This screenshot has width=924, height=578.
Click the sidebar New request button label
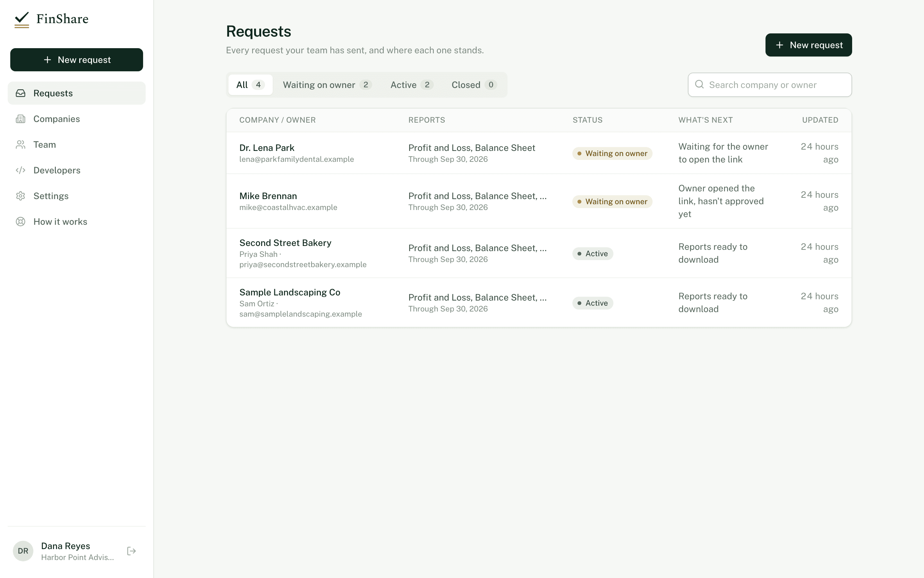84,60
